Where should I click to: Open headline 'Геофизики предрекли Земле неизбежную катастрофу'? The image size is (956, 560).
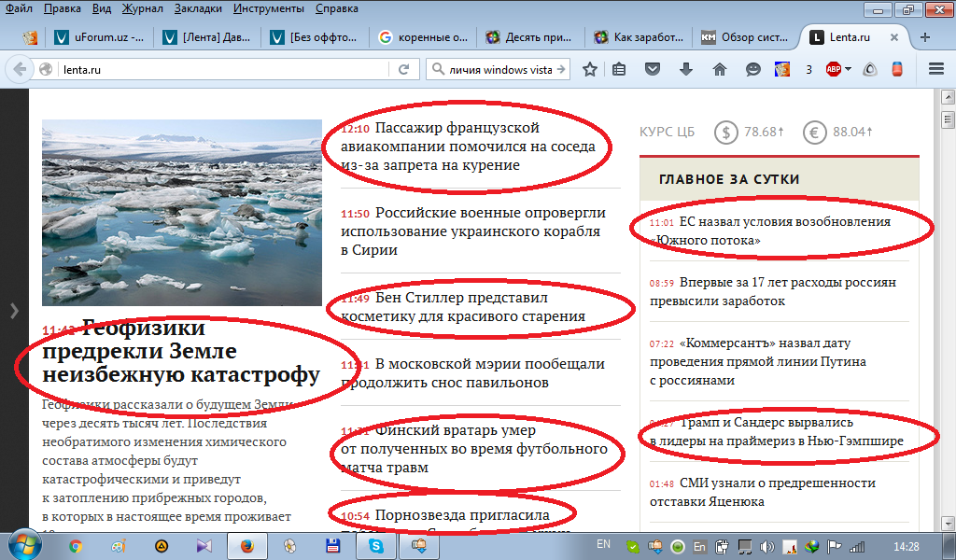[x=181, y=351]
